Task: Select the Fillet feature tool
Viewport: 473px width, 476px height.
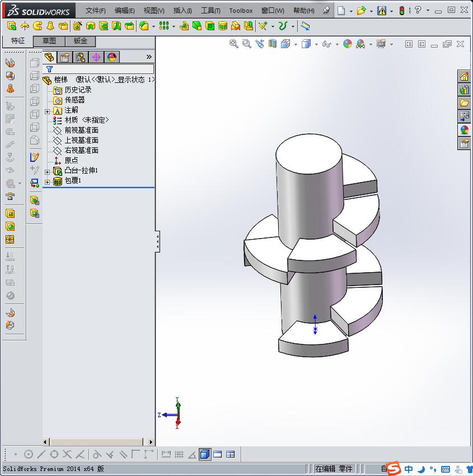Action: pyautogui.click(x=144, y=26)
